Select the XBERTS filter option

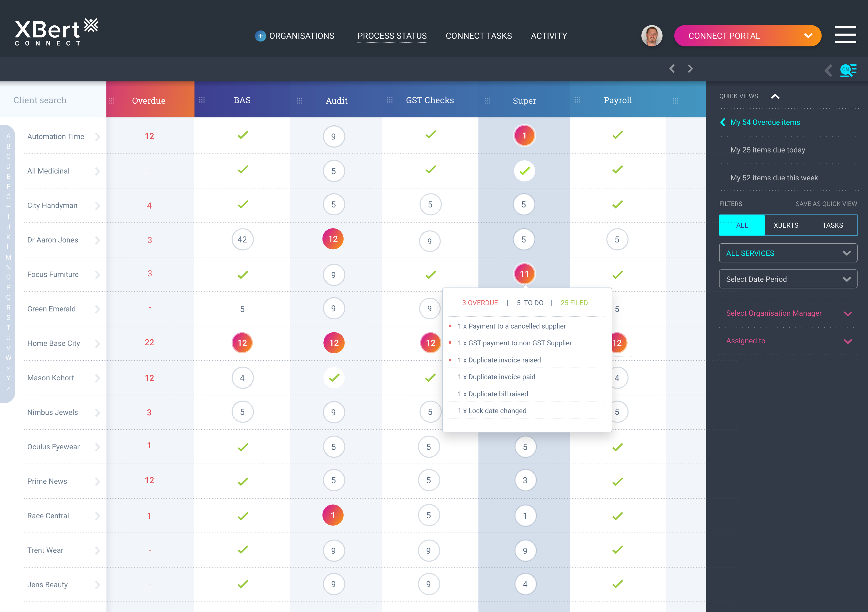(x=786, y=225)
